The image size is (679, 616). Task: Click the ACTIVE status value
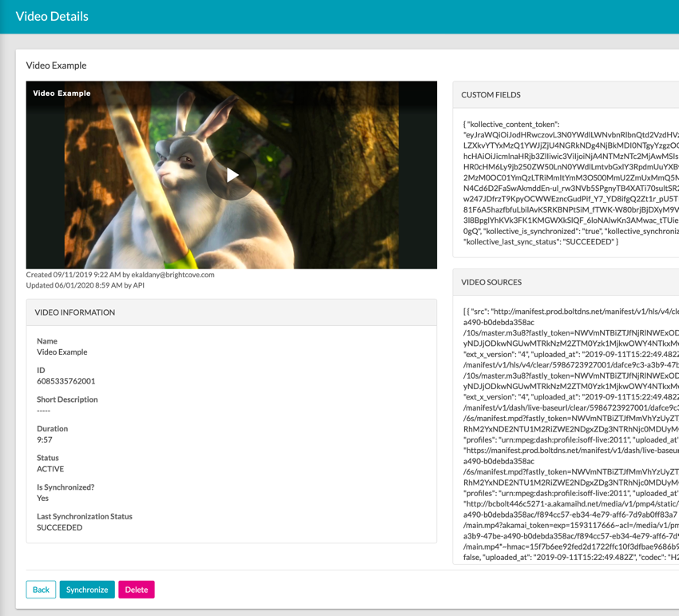point(50,469)
